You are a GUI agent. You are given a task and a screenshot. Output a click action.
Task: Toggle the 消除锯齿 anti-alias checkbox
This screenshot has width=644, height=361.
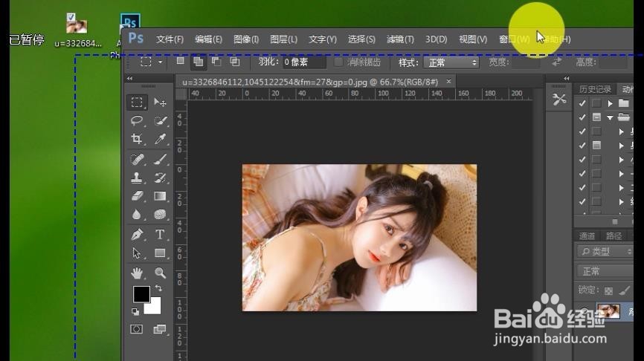[338, 62]
